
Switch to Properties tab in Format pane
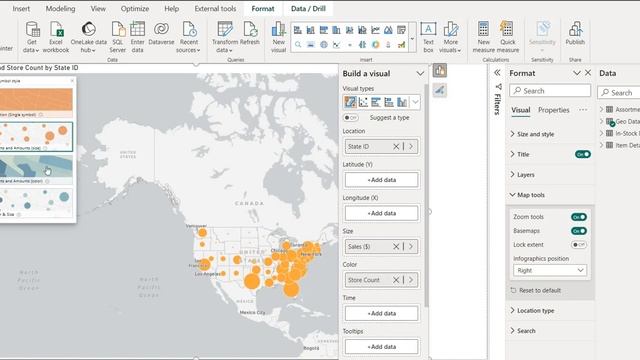click(x=553, y=110)
